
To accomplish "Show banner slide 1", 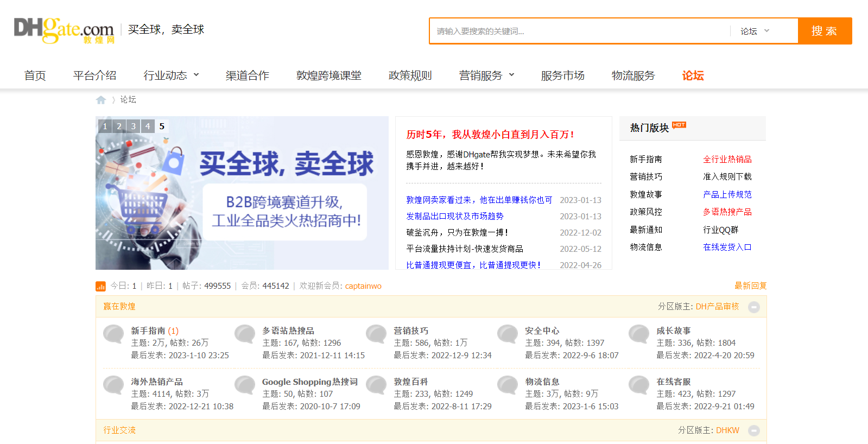I will (105, 126).
